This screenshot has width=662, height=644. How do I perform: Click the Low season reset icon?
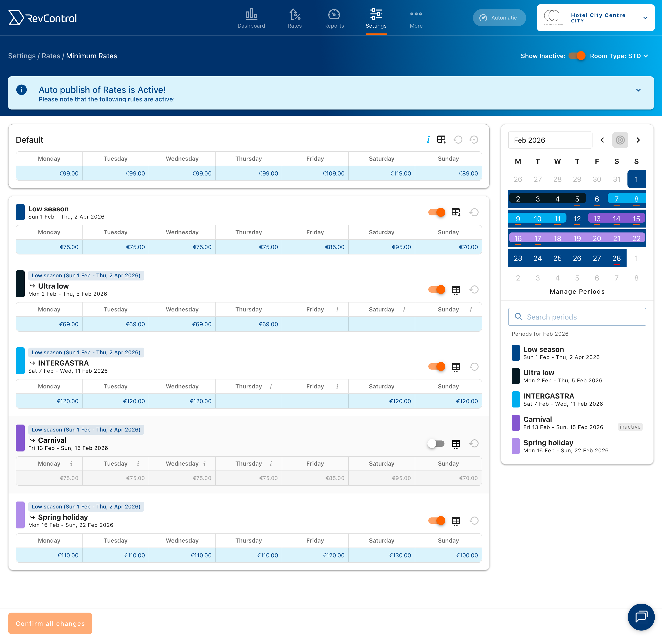[474, 212]
